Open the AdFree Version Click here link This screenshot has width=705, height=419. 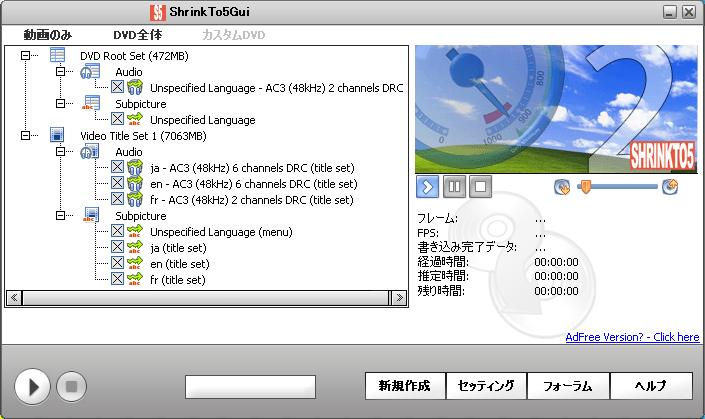click(632, 337)
